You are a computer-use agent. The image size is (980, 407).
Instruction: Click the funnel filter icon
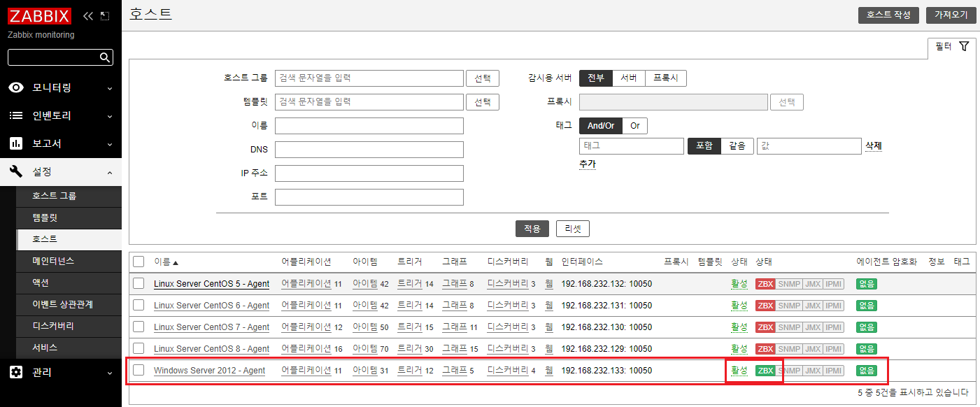(x=964, y=47)
